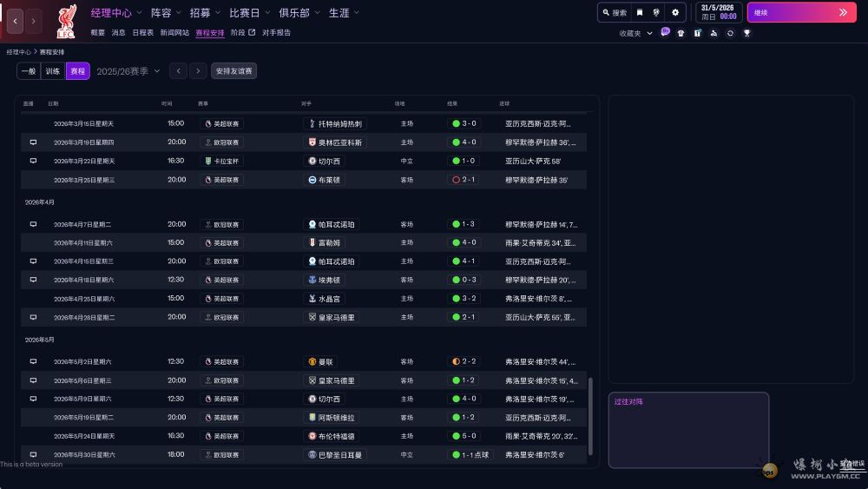This screenshot has height=489, width=868.
Task: Open the 日程表 tab
Action: 143,33
